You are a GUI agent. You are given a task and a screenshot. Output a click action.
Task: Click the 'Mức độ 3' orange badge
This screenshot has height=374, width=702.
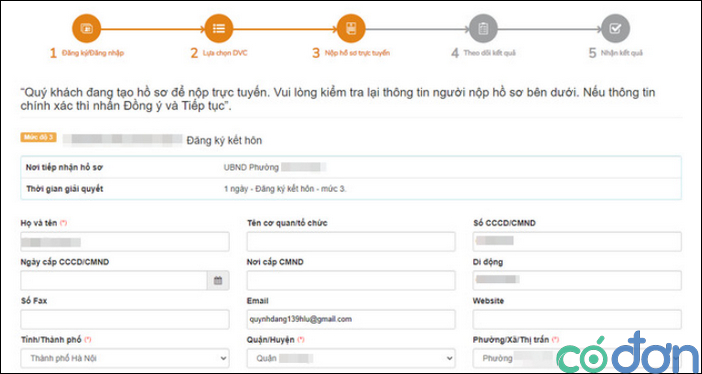(x=39, y=137)
